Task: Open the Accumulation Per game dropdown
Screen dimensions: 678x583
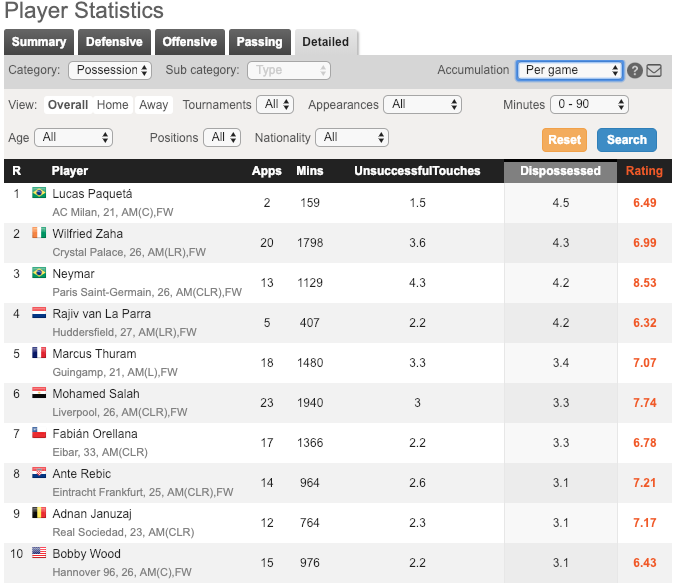Action: [x=569, y=70]
